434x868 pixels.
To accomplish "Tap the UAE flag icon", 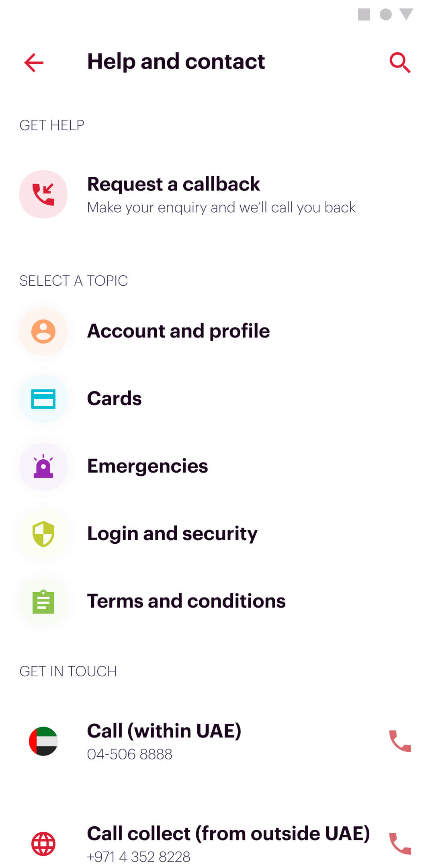I will pos(43,741).
